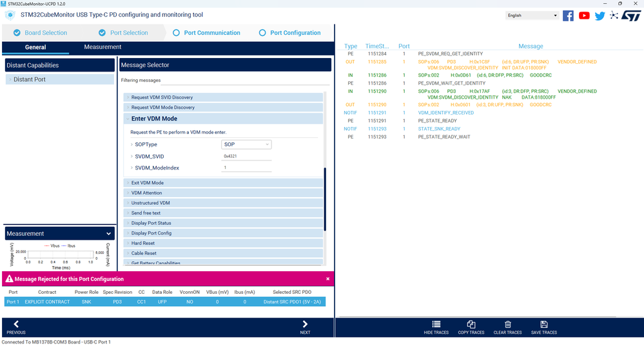Select Port Configuration step

pos(289,33)
